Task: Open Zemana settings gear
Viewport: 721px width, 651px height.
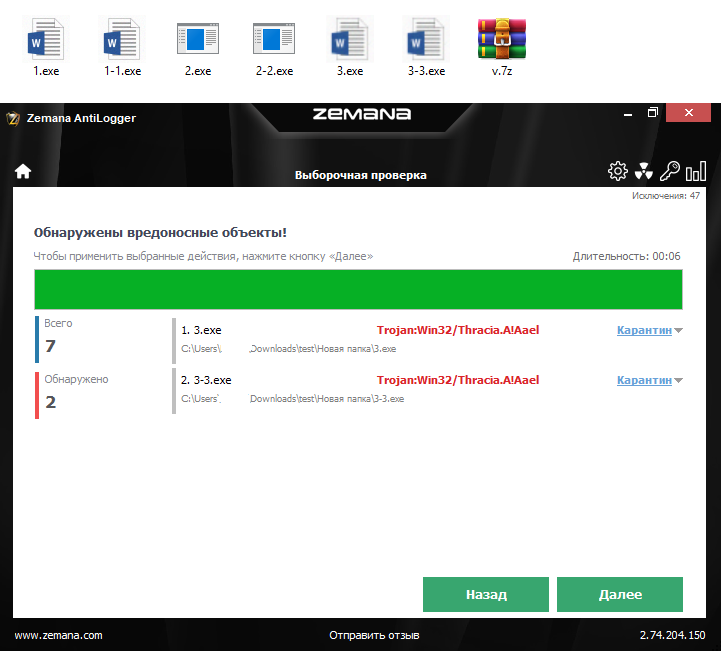Action: point(618,171)
